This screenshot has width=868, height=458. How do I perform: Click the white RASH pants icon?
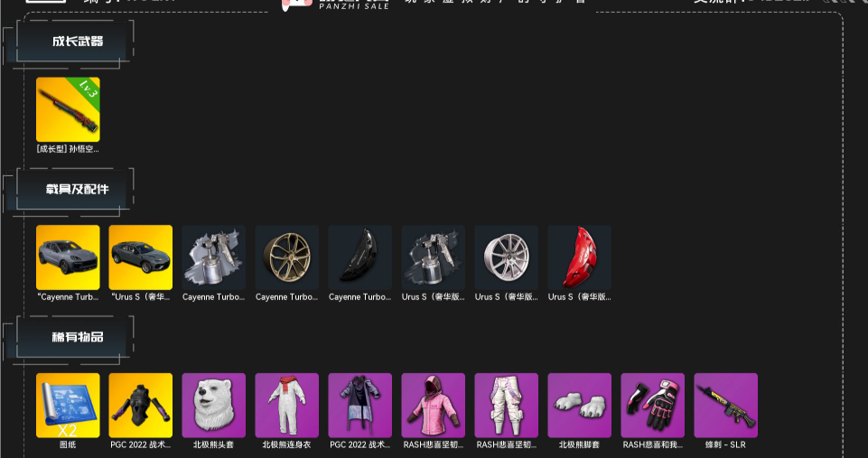pyautogui.click(x=506, y=406)
